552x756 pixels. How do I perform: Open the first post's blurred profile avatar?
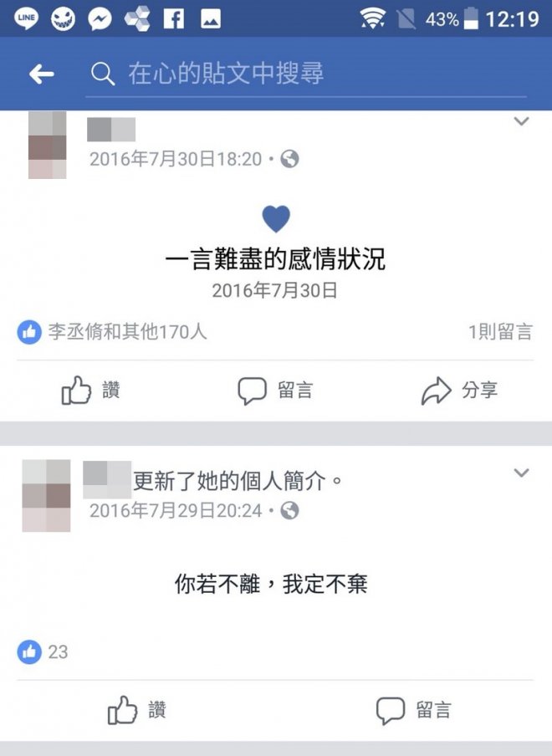tap(47, 146)
